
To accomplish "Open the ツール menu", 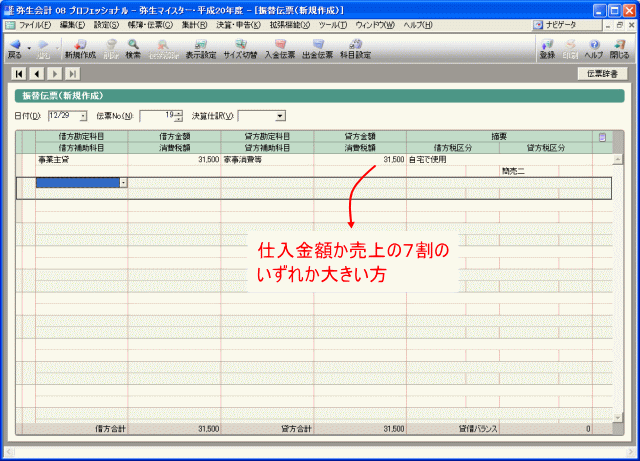I will [333, 25].
